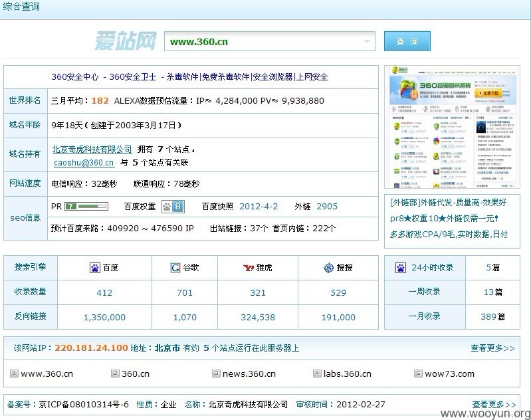Click the world rank value 182
The width and height of the screenshot is (531, 420).
click(100, 100)
